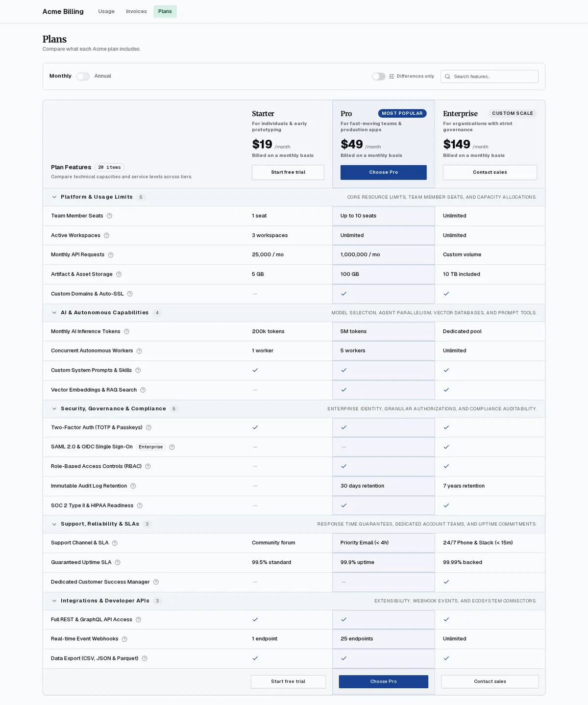Open the Usage tab
588x705 pixels.
click(x=106, y=11)
